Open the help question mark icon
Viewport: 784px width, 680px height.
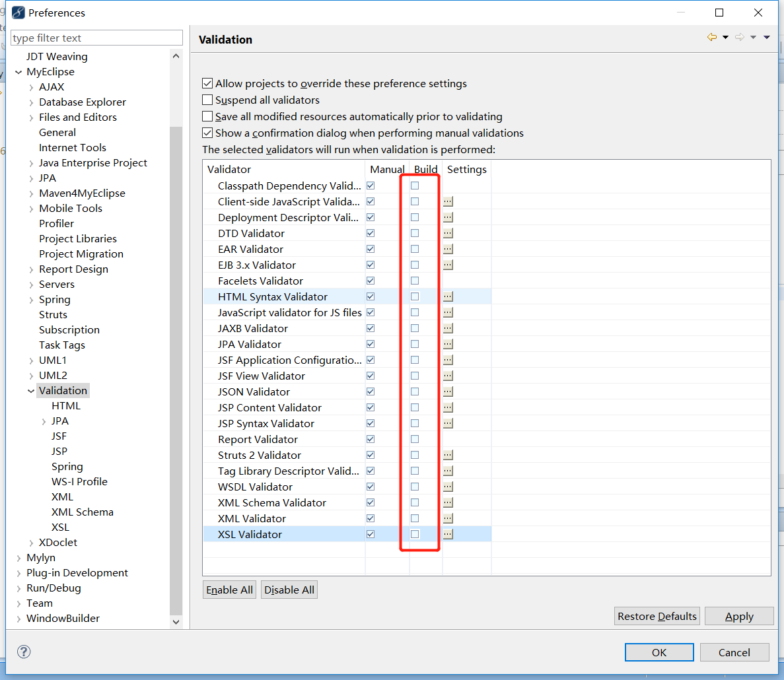pyautogui.click(x=24, y=652)
